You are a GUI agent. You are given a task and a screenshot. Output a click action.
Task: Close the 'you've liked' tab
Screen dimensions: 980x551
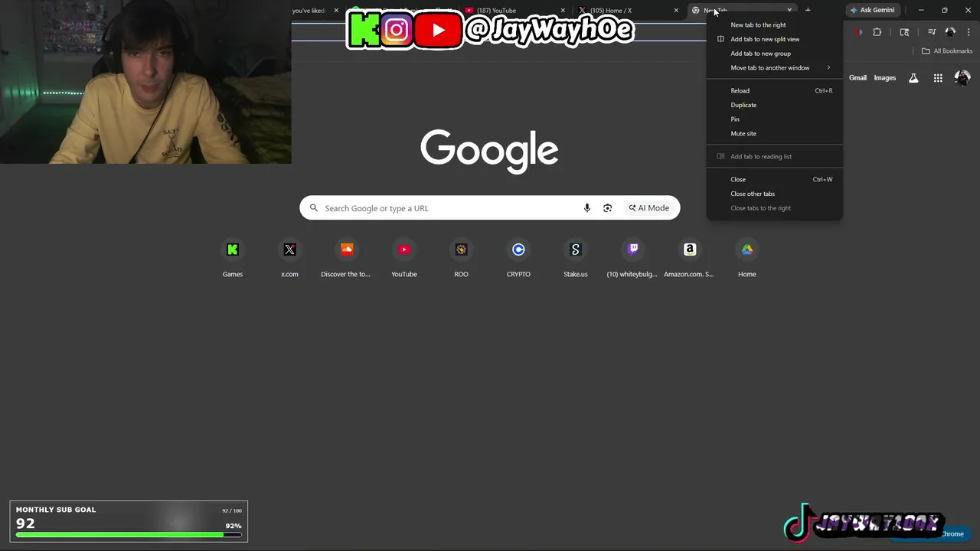(336, 11)
